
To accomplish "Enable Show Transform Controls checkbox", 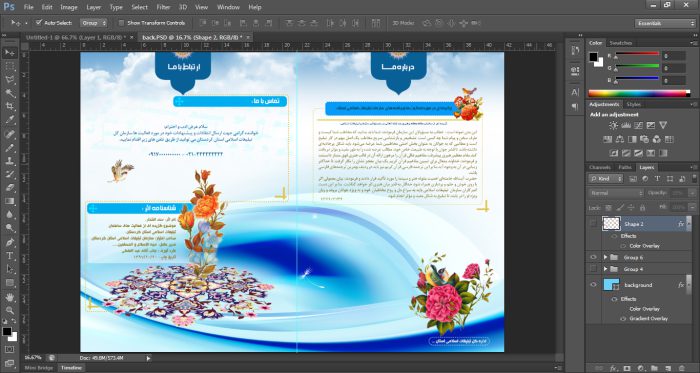I will click(x=121, y=23).
